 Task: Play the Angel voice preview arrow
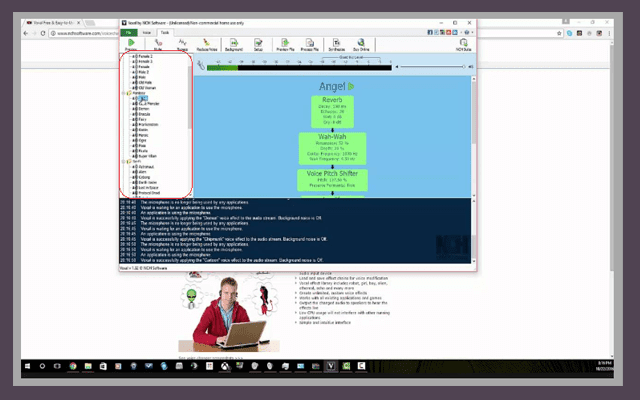click(351, 87)
